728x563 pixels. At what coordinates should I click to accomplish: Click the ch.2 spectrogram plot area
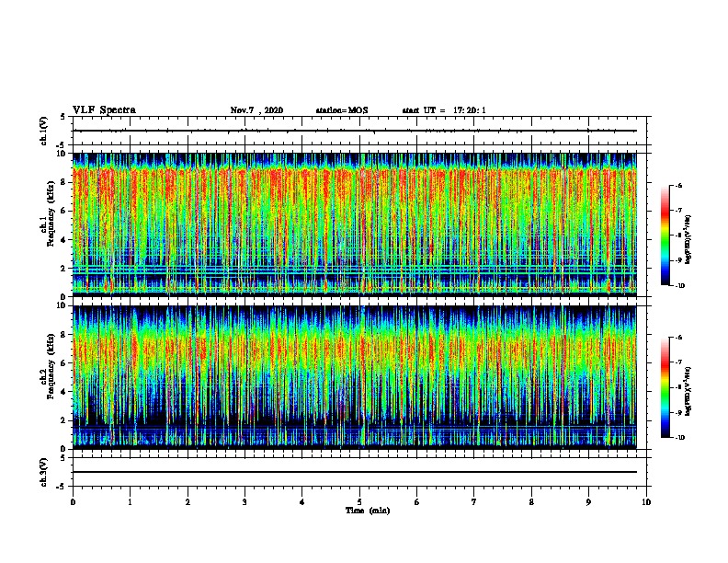pos(354,377)
